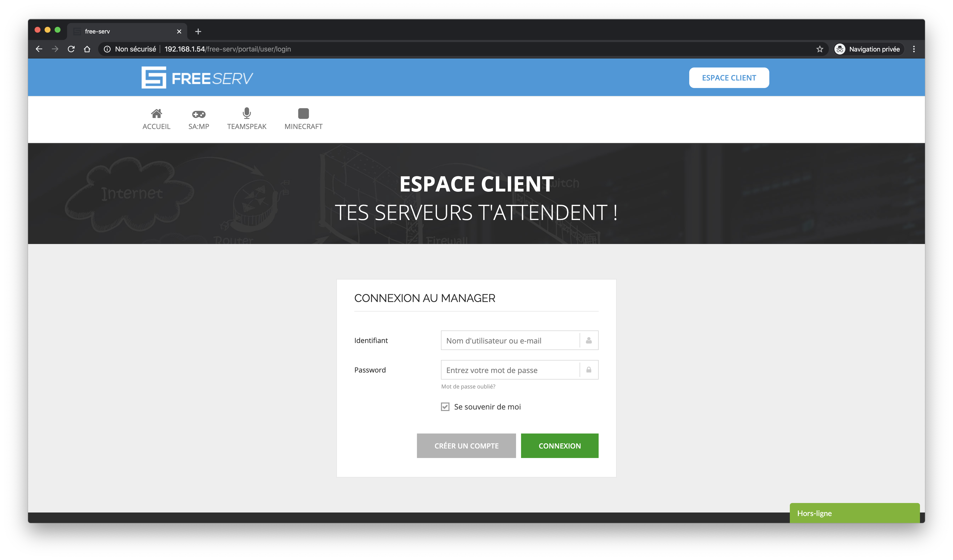Follow the Mot de passe oublié link
The width and height of the screenshot is (953, 560).
coord(468,386)
